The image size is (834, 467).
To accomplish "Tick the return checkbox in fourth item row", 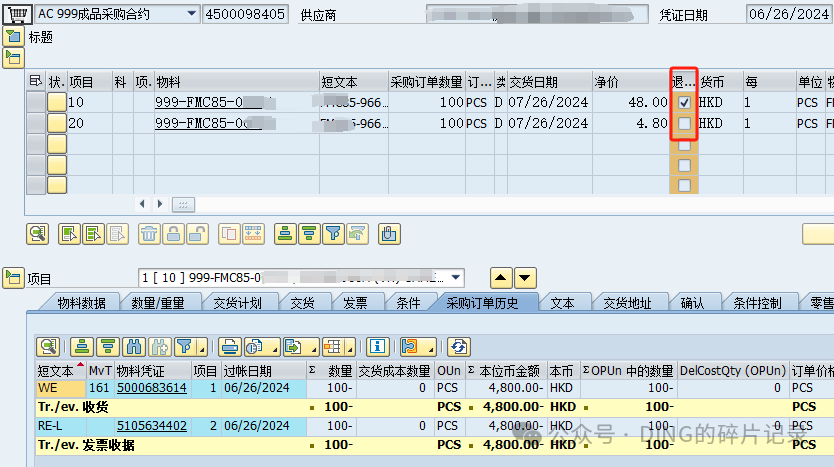I will point(685,165).
